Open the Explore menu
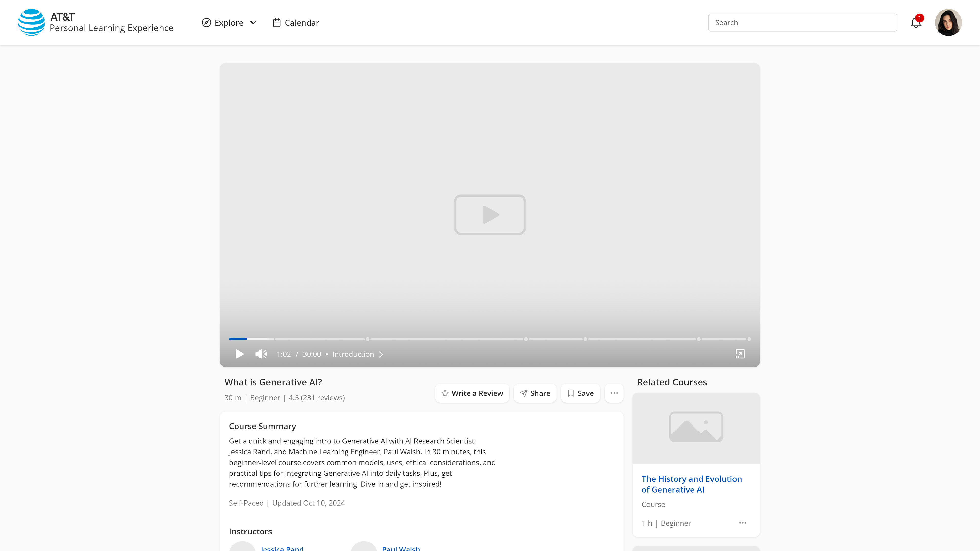This screenshot has height=551, width=980. [229, 23]
